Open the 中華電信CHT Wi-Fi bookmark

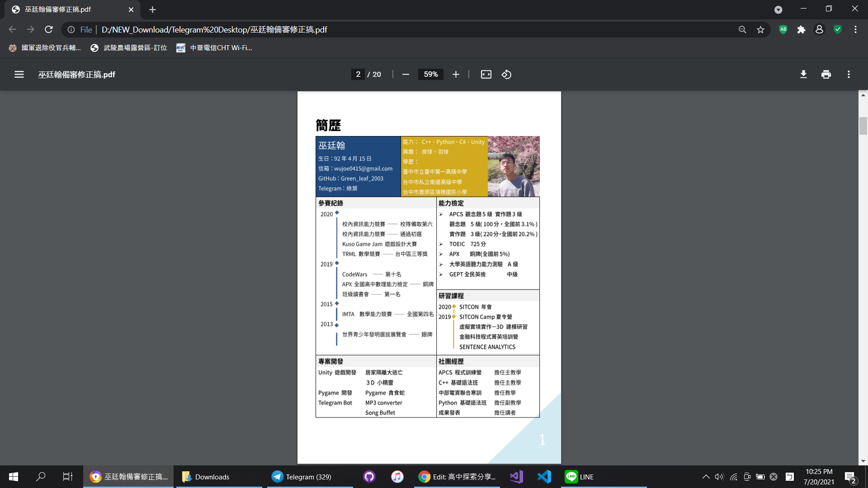click(x=214, y=48)
